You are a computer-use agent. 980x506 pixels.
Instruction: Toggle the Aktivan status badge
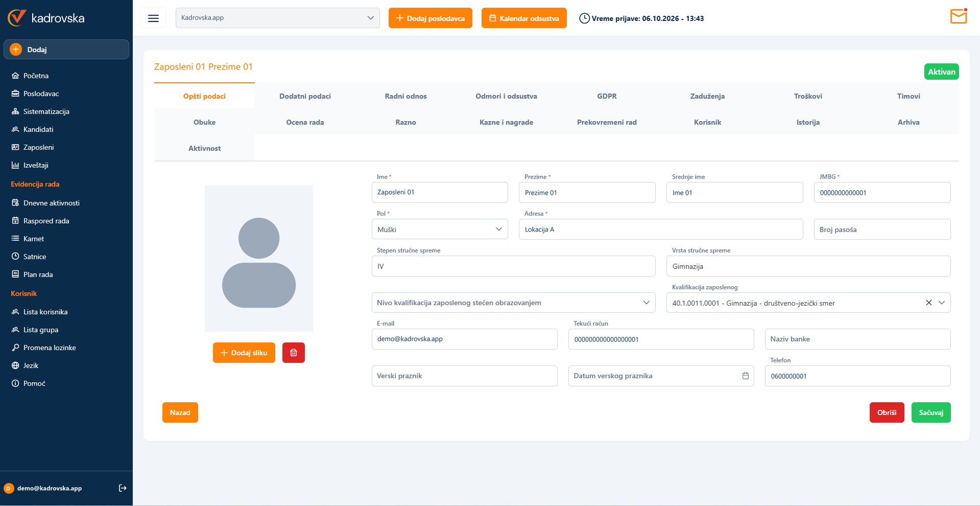tap(941, 72)
